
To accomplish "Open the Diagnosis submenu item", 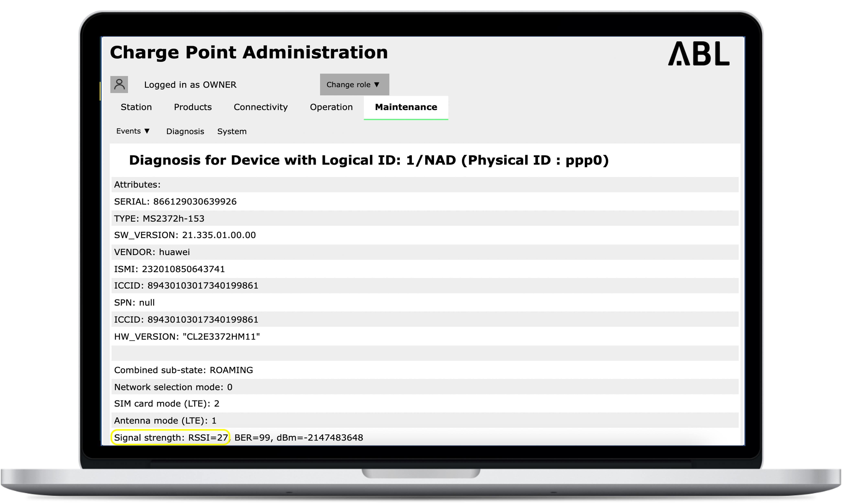I will [x=185, y=131].
